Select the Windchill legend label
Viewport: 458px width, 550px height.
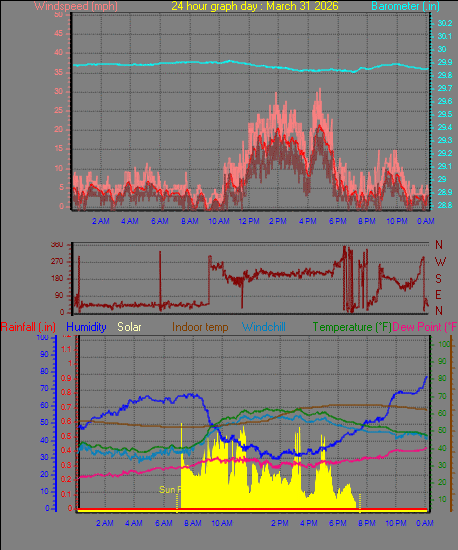point(264,327)
